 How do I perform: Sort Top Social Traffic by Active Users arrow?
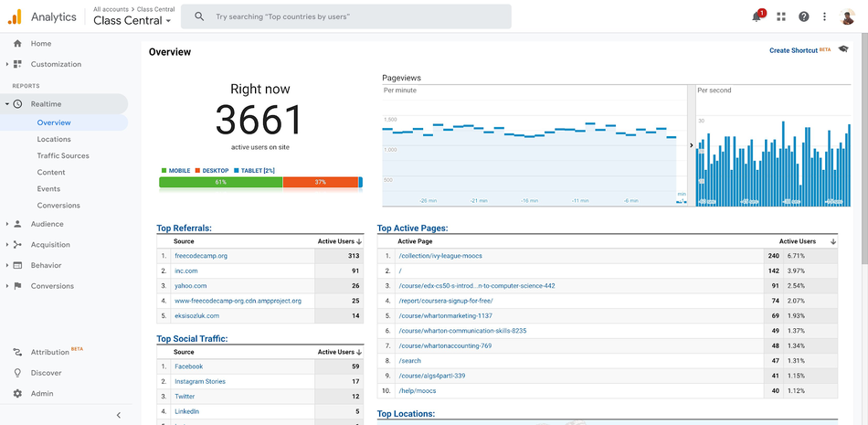click(359, 352)
